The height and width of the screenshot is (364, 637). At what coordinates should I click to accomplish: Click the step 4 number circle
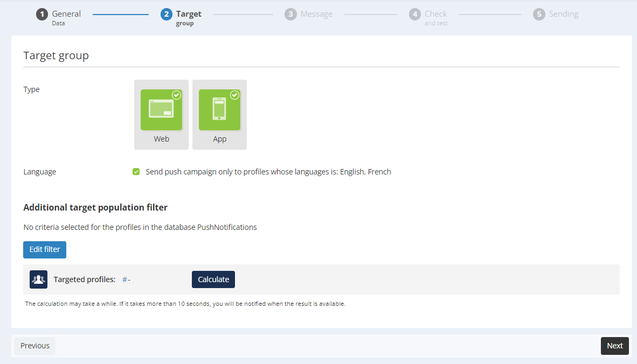(415, 14)
